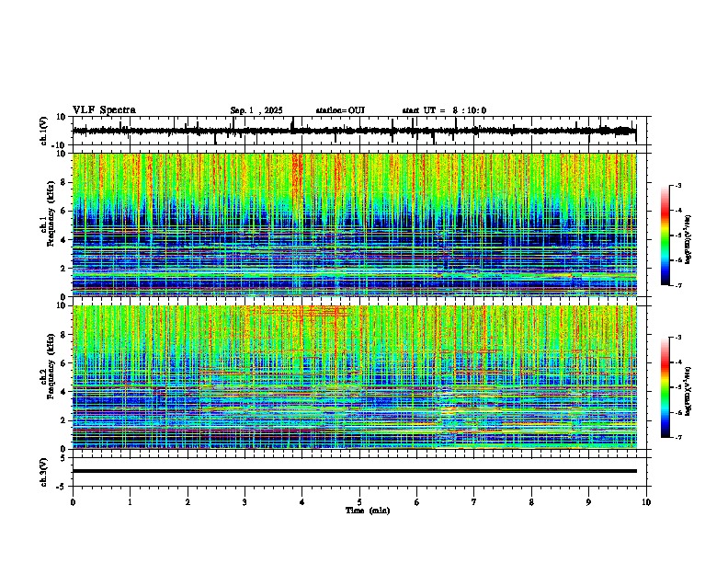
Task: Click the 'VLF Spectra' title text
Action: 105,110
